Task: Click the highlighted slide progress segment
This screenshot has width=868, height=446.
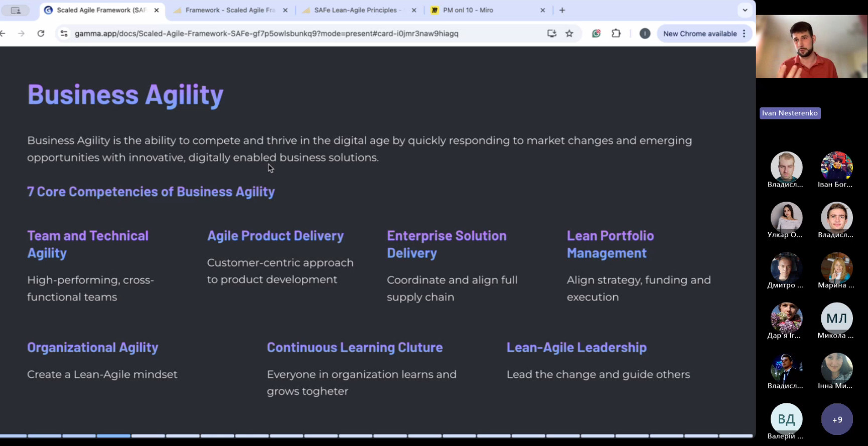Action: [113, 435]
